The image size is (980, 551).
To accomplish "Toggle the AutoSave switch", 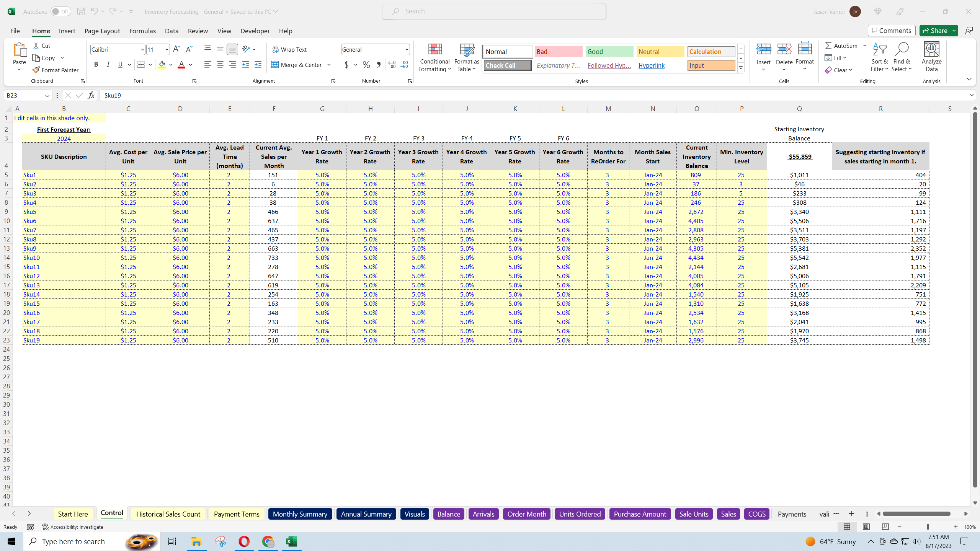I will click(60, 11).
